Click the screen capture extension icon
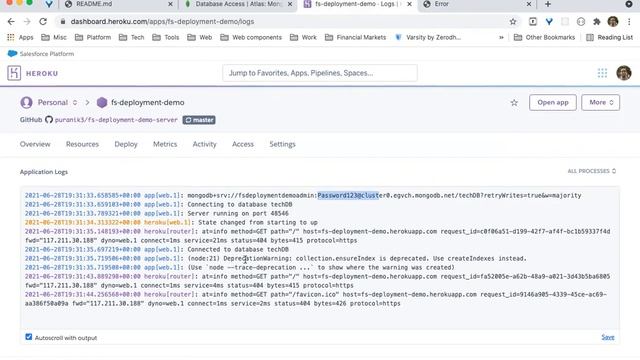The width and height of the screenshot is (640, 360). pyautogui.click(x=533, y=22)
